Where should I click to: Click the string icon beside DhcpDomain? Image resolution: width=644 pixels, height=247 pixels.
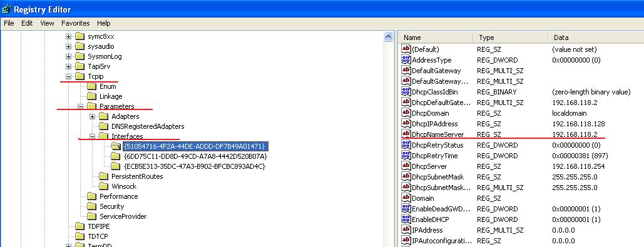click(x=406, y=113)
